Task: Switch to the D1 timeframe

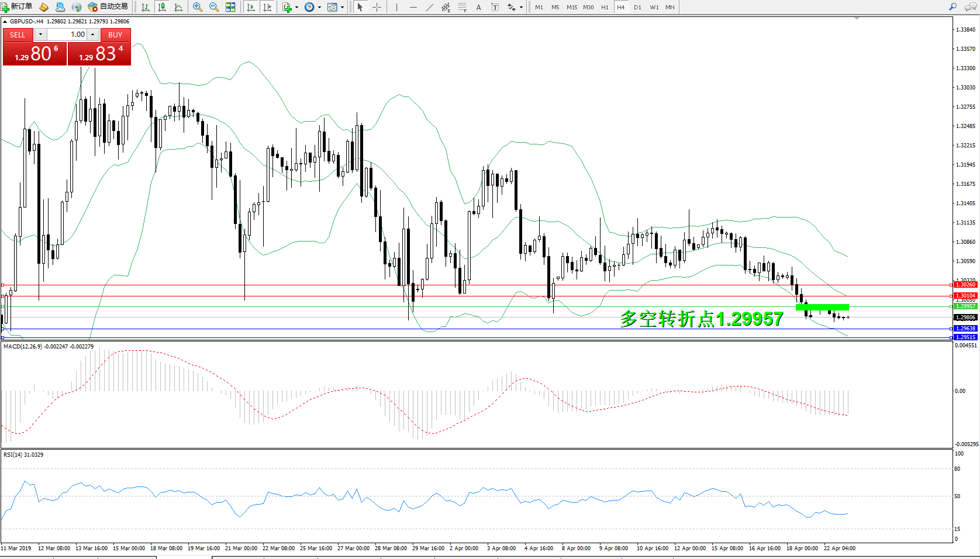Action: (637, 7)
